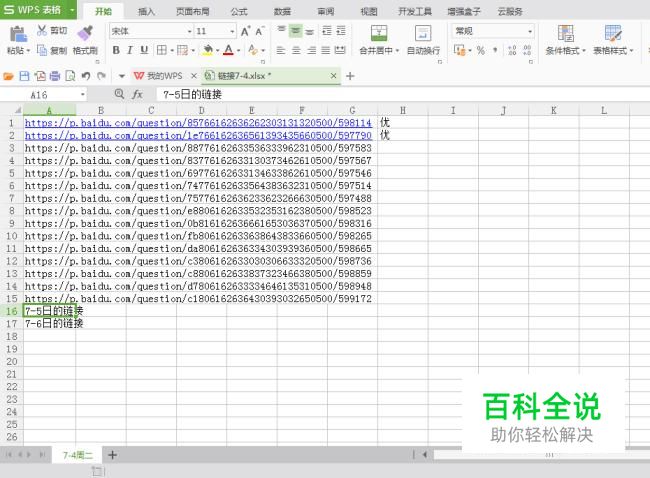Screen dimensions: 650x478
Task: Expand the Name Box dropdown
Action: (82, 95)
